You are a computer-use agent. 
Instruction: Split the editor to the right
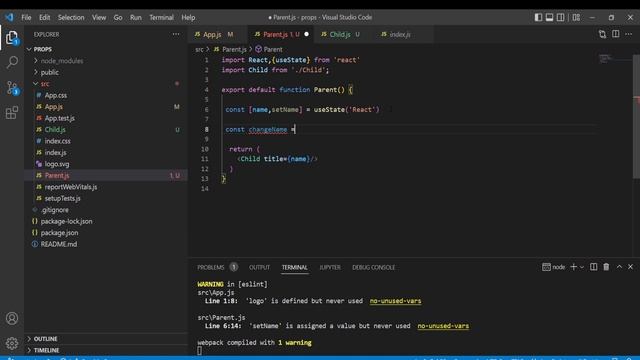pyautogui.click(x=616, y=34)
